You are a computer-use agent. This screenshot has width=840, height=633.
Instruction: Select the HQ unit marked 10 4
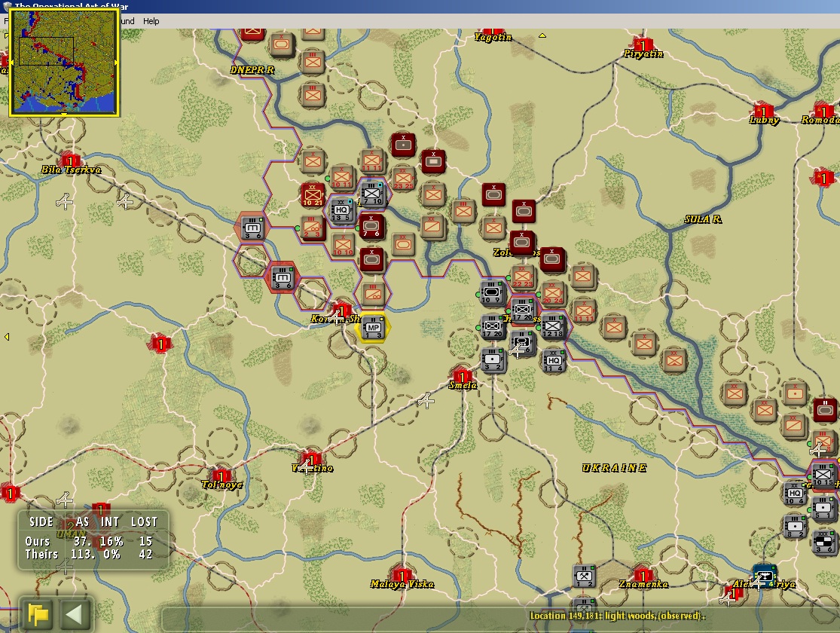(795, 493)
